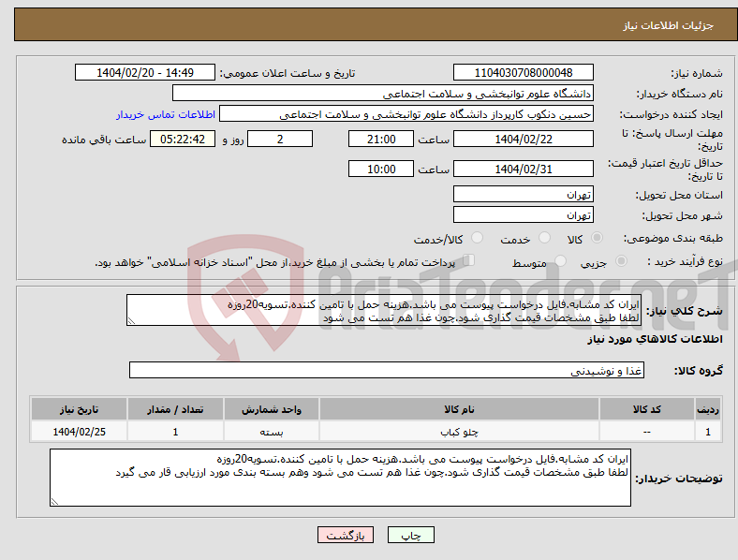The height and width of the screenshot is (560, 738).
Task: Click the resize handle of شرح کلی نیاز box
Action: [131, 321]
